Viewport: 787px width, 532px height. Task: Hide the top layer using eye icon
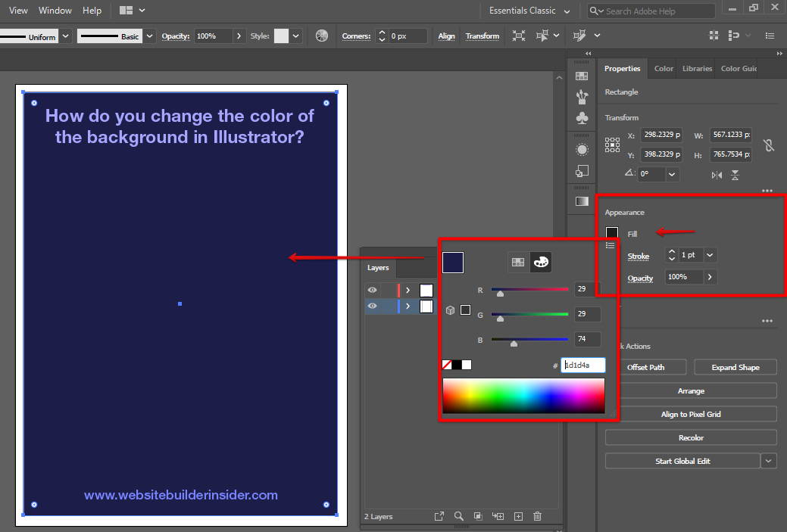coord(372,290)
